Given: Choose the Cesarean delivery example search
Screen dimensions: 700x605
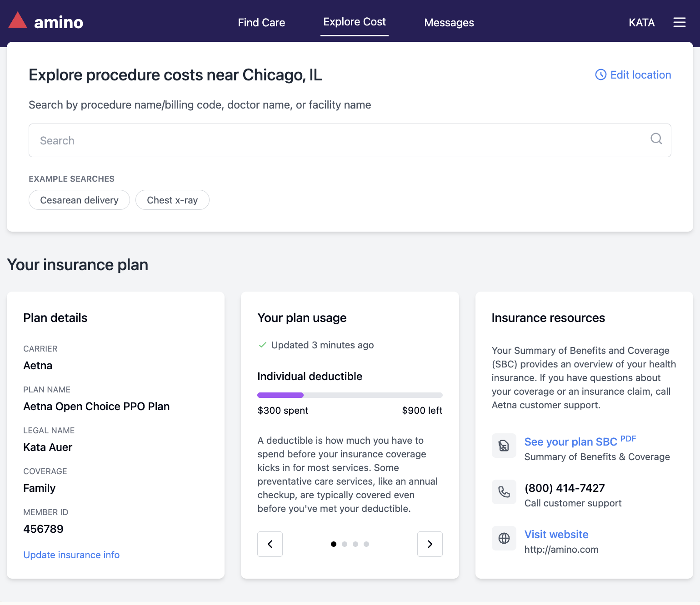Looking at the screenshot, I should tap(79, 200).
